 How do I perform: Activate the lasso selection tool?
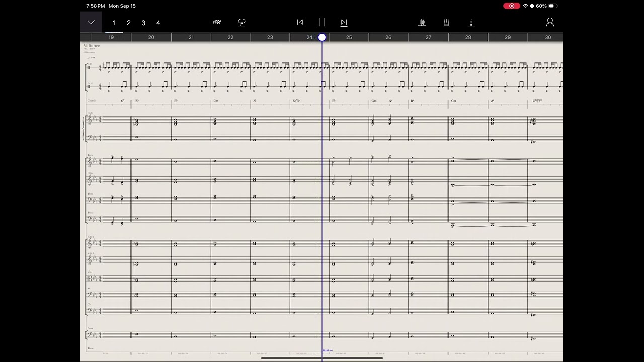coord(242,22)
